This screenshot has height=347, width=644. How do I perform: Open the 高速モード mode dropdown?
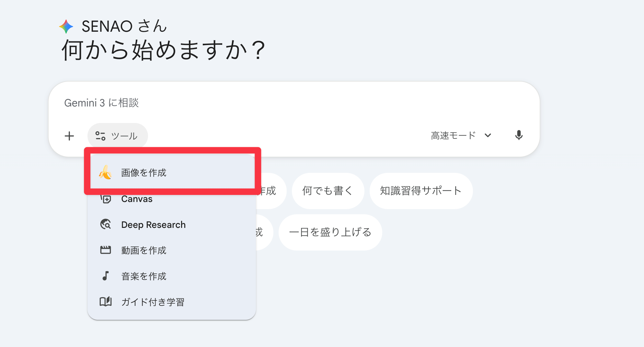click(x=454, y=135)
